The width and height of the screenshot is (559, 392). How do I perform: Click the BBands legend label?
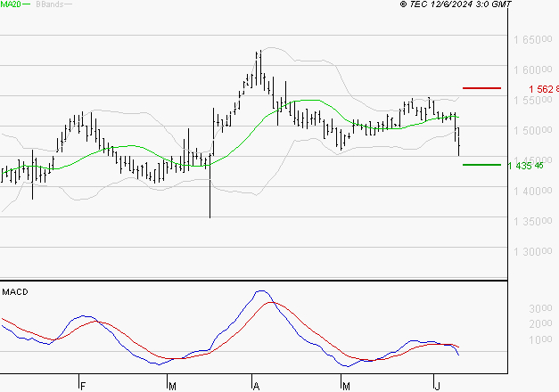(50, 4)
